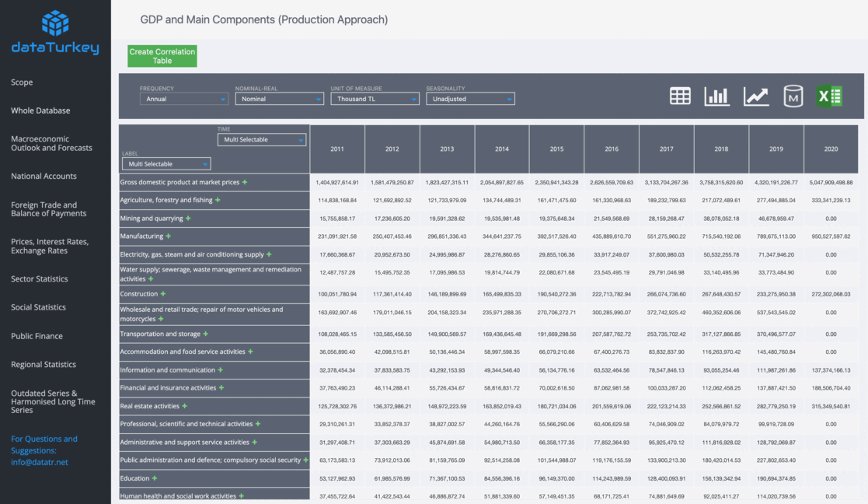
Task: Expand the Nominal-Real dropdown
Action: (279, 99)
